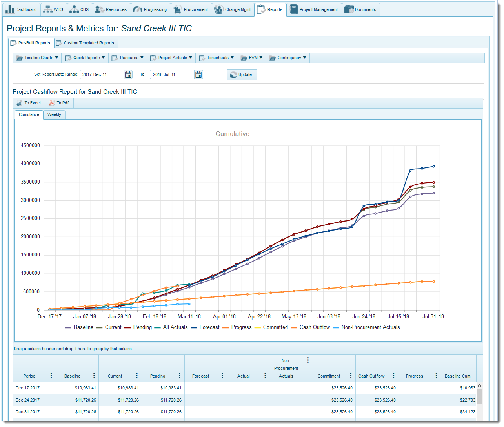Image resolution: width=504 pixels, height=427 pixels.
Task: Toggle Current series in chart legend
Action: pos(109,327)
